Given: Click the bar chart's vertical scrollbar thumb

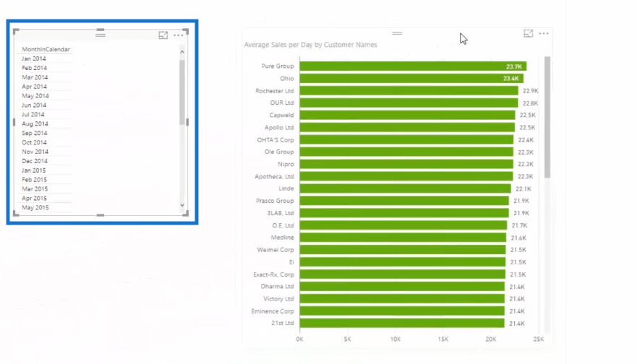Looking at the screenshot, I should tap(547, 117).
